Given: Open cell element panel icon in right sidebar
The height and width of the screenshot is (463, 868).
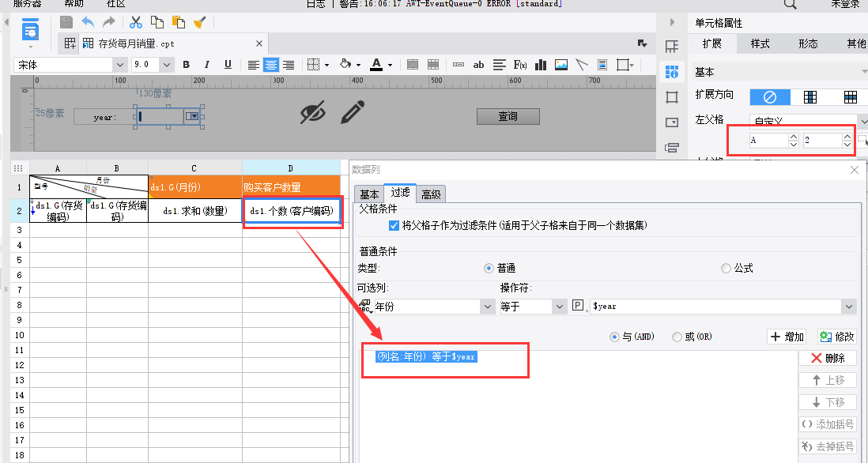Looking at the screenshot, I should click(672, 47).
